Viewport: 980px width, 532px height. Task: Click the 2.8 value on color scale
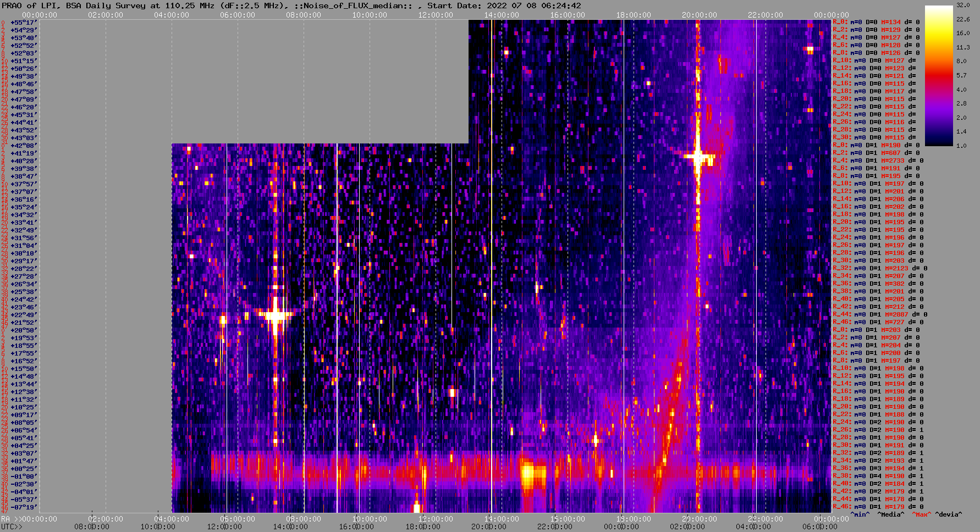(961, 103)
